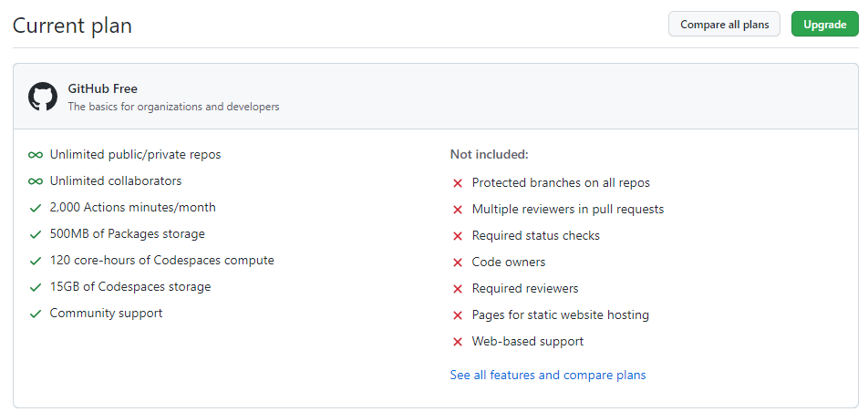
Task: Click checkmark next to 500MB of Packages storage
Action: coord(36,235)
